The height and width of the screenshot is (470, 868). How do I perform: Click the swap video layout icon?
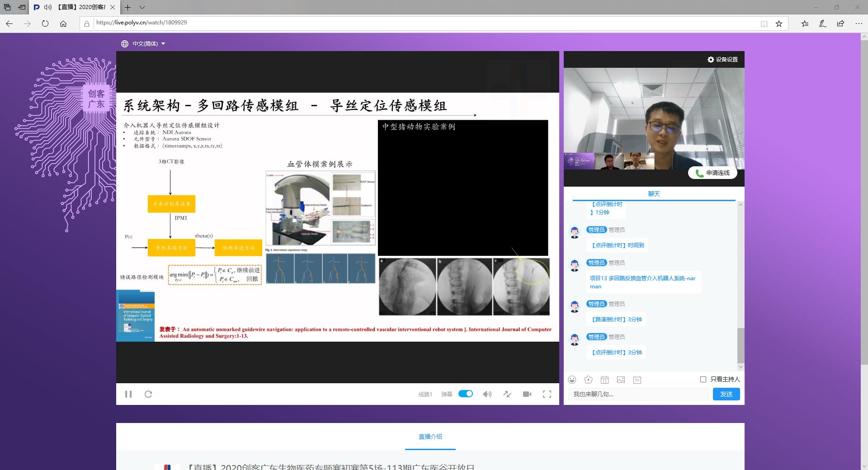(x=507, y=394)
